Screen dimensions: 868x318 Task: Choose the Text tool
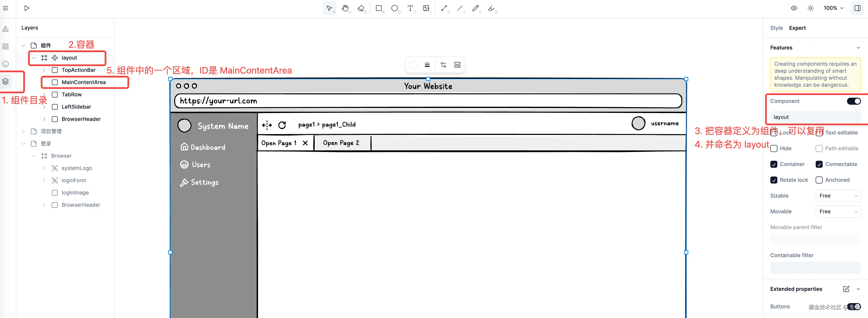tap(410, 8)
